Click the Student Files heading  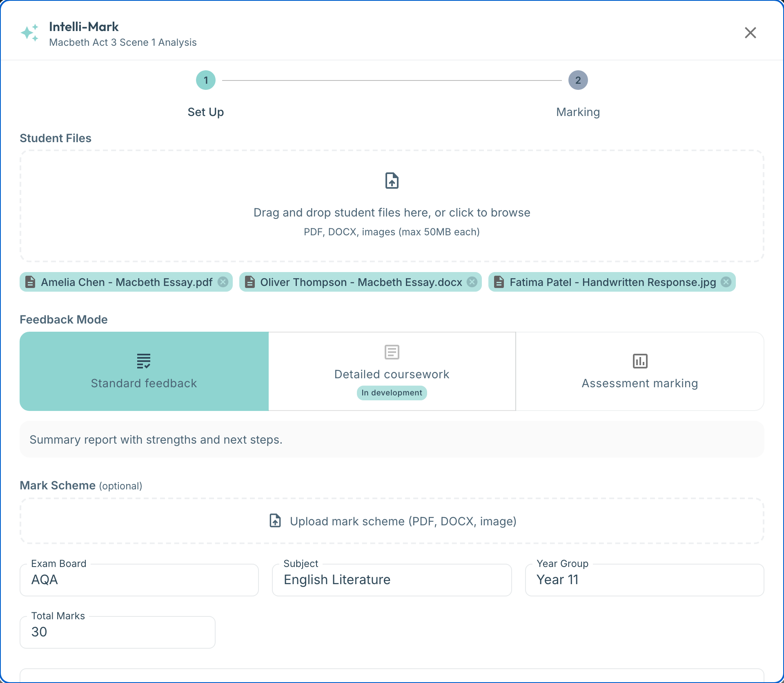56,138
